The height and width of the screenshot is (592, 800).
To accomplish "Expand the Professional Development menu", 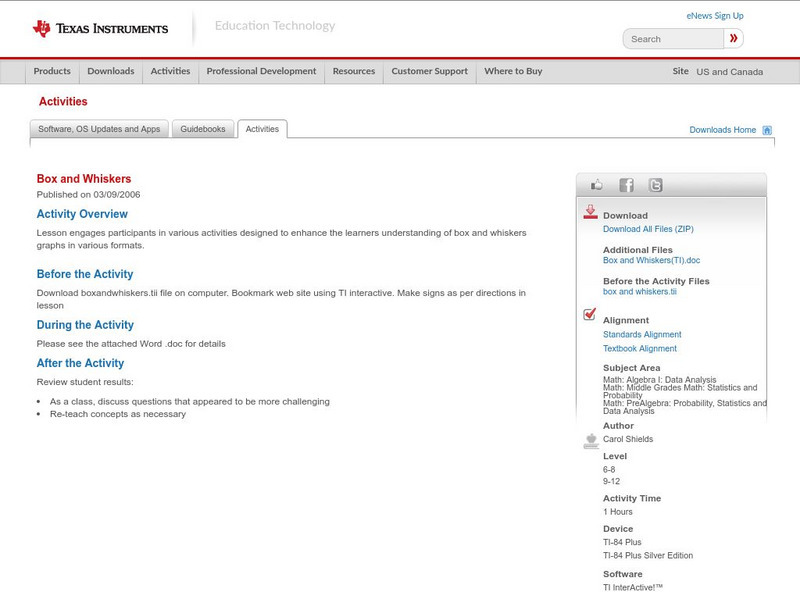I will pyautogui.click(x=261, y=72).
